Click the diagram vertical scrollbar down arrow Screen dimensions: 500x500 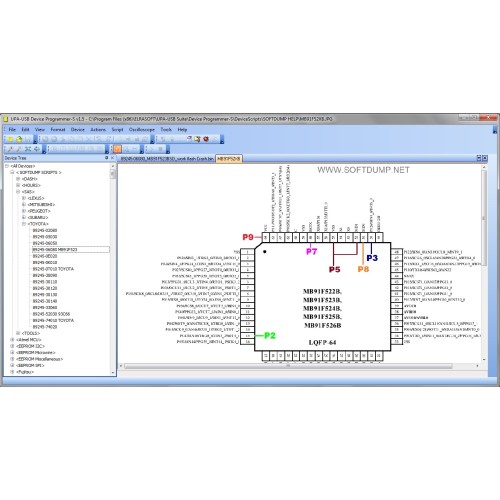tap(484, 360)
